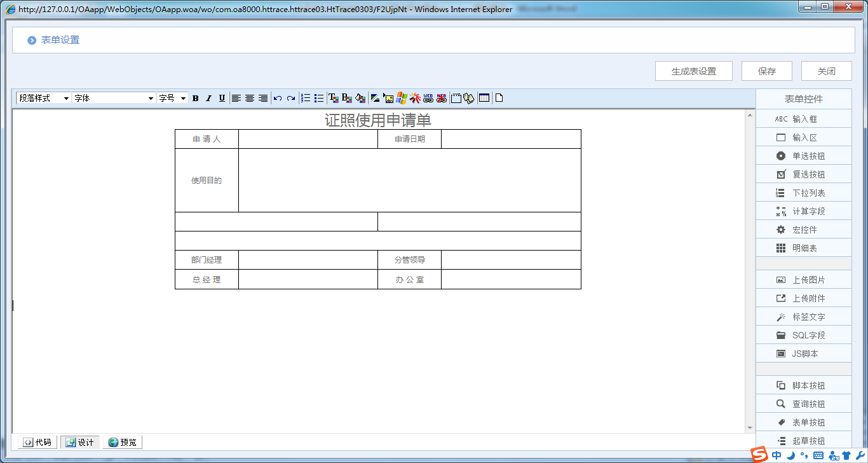Click the insert table icon

click(x=484, y=98)
